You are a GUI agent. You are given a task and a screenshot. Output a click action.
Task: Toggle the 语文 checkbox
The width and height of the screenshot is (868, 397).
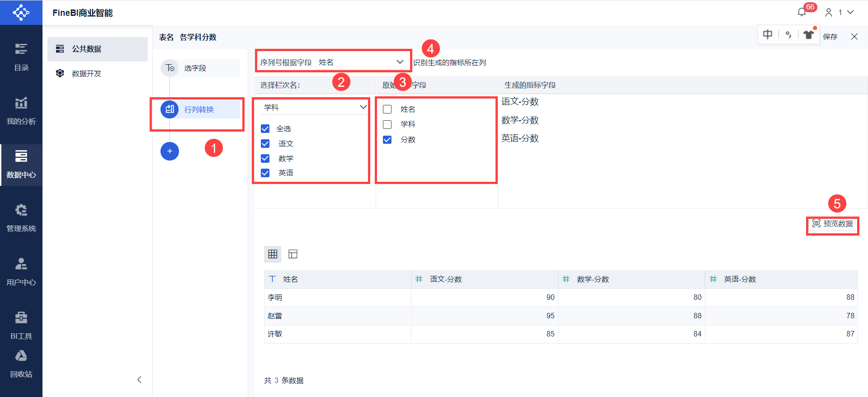(265, 144)
